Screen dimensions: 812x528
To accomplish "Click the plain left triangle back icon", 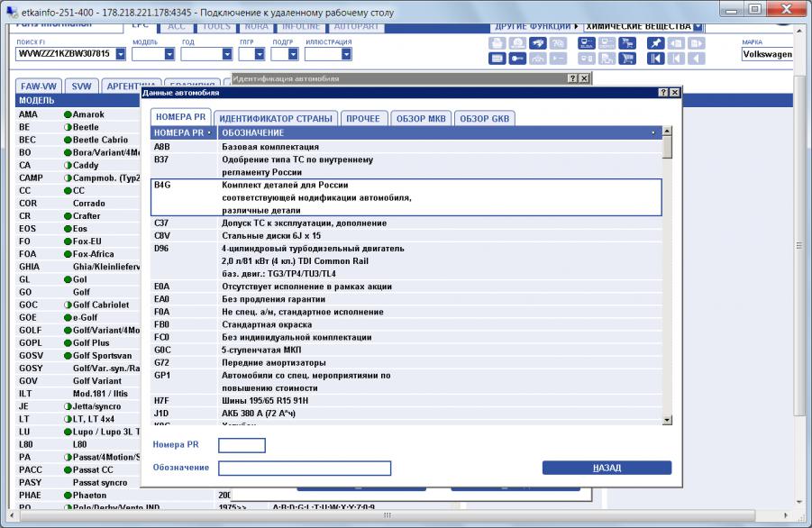I will (697, 59).
